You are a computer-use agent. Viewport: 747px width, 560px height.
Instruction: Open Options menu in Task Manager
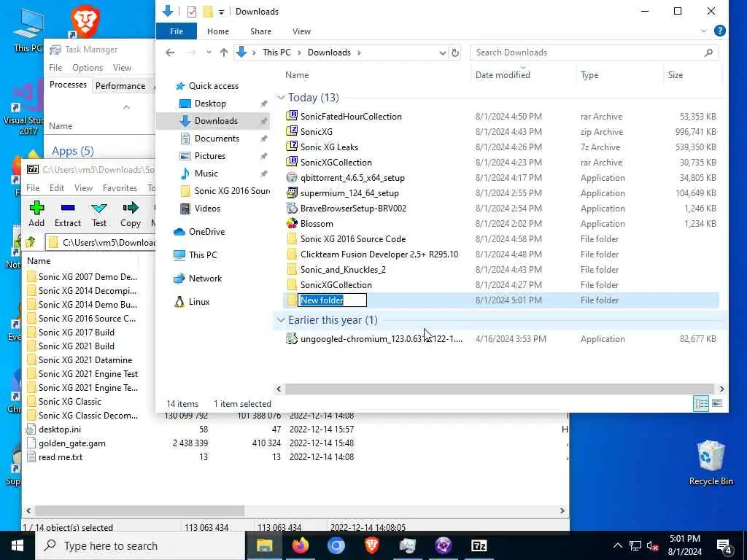point(88,68)
